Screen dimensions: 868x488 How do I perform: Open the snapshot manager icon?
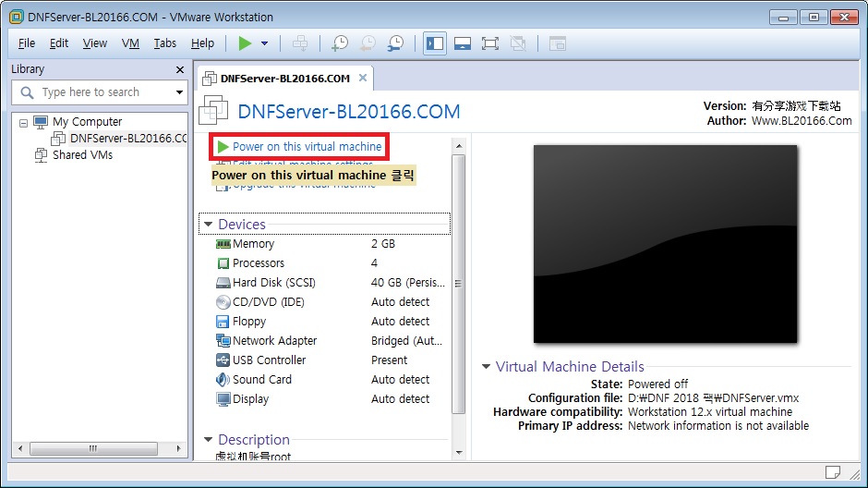point(395,43)
